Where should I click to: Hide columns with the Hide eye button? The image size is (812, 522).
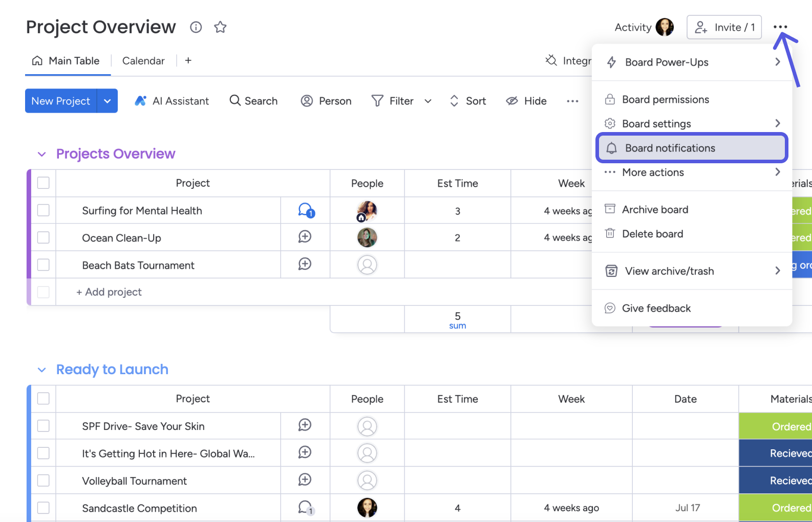(x=526, y=101)
